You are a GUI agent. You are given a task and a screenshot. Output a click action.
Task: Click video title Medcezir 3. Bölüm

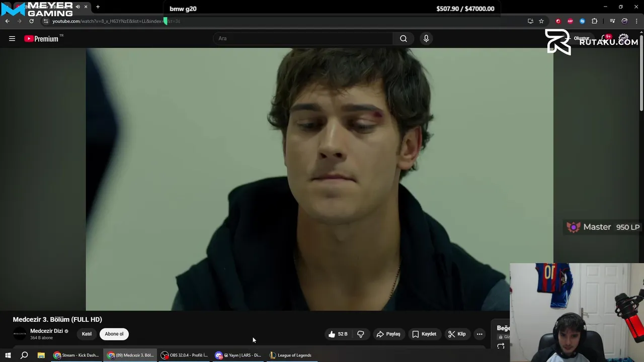57,319
